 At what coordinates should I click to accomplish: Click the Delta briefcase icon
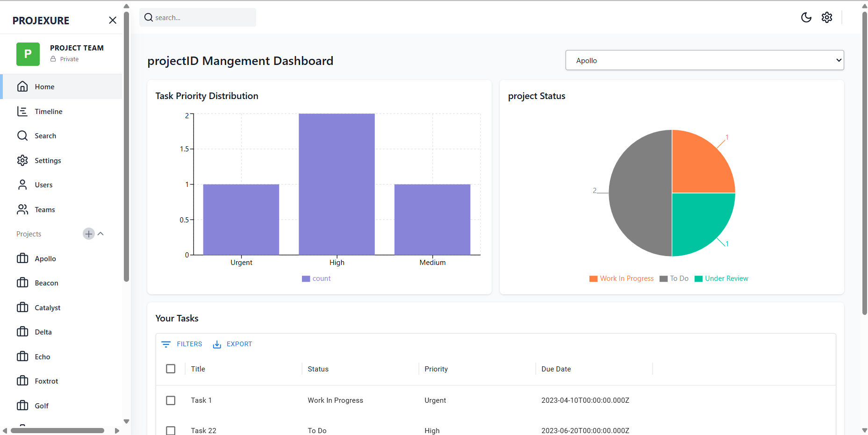coord(22,332)
